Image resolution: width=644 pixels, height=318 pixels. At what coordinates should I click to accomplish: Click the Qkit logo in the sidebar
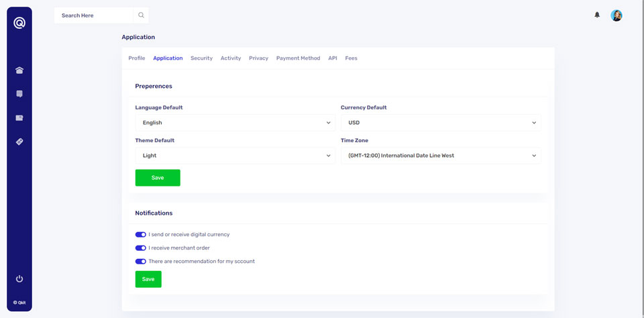pos(19,23)
